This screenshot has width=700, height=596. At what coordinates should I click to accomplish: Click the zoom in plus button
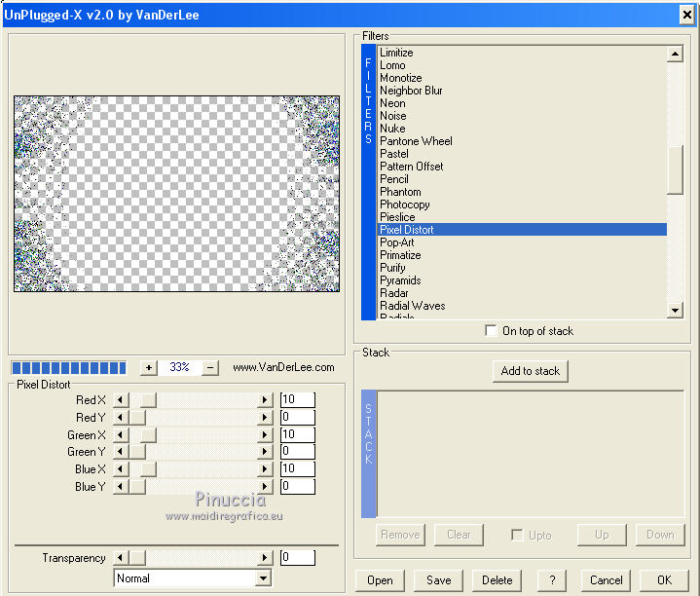(x=148, y=368)
